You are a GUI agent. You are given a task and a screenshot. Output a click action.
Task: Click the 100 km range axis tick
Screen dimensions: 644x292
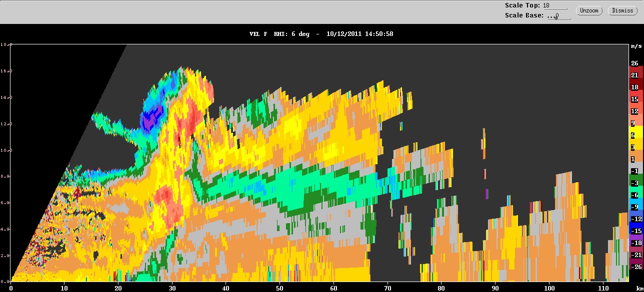(549, 288)
